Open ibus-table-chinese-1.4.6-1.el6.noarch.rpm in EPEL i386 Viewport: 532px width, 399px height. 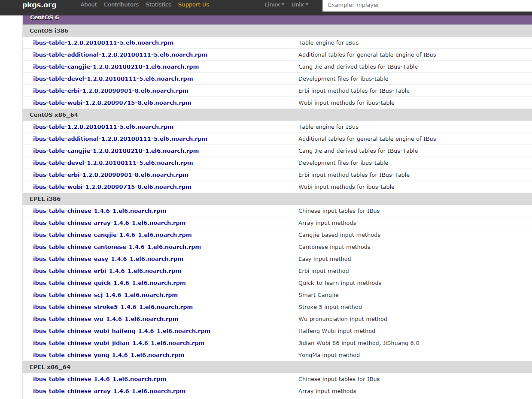click(99, 211)
